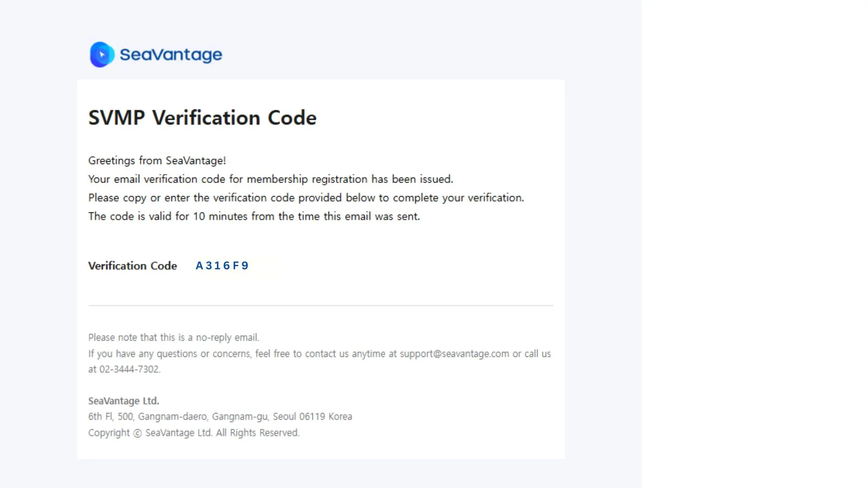Screen dimensions: 868x488
Task: Click the horizontal divider under the code
Action: 321,305
